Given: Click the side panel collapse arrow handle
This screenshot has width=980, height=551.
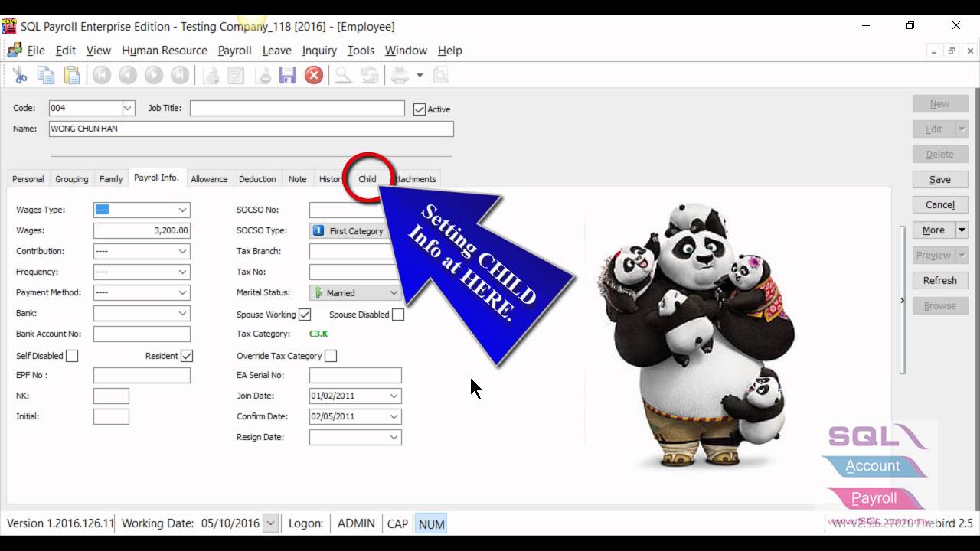Looking at the screenshot, I should [902, 300].
